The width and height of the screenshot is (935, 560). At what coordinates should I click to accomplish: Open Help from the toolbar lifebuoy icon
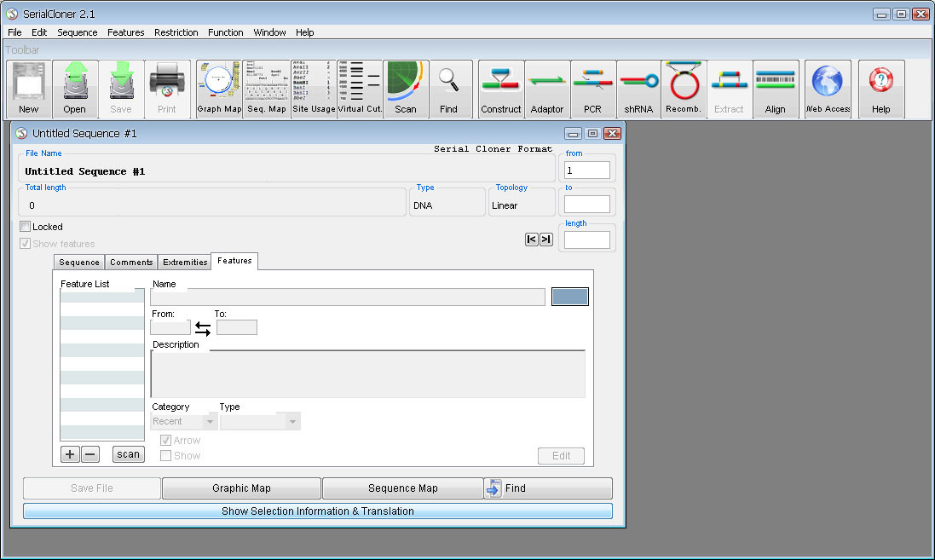[x=880, y=89]
